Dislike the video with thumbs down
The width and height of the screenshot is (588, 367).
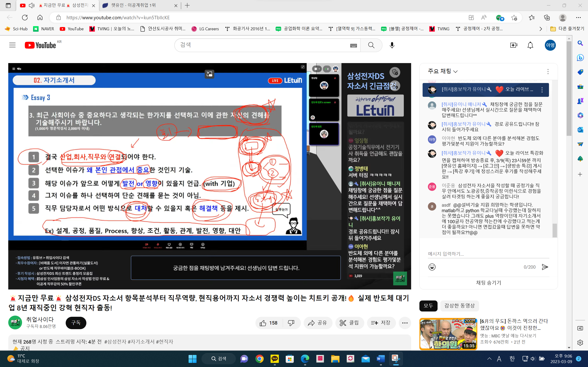pos(291,323)
